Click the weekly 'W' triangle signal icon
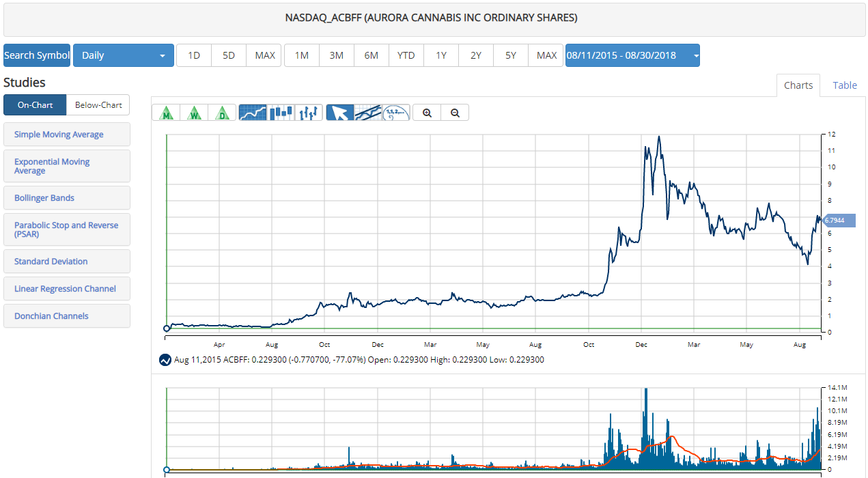The height and width of the screenshot is (478, 868). [195, 113]
